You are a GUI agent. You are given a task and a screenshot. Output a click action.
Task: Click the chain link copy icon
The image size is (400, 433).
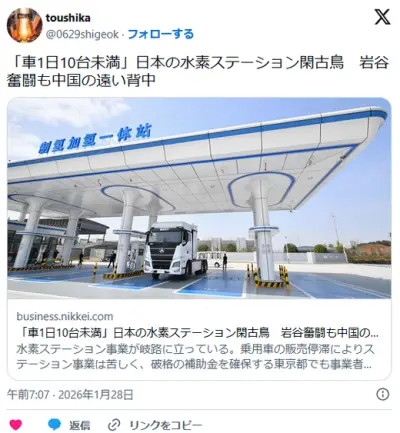click(114, 425)
